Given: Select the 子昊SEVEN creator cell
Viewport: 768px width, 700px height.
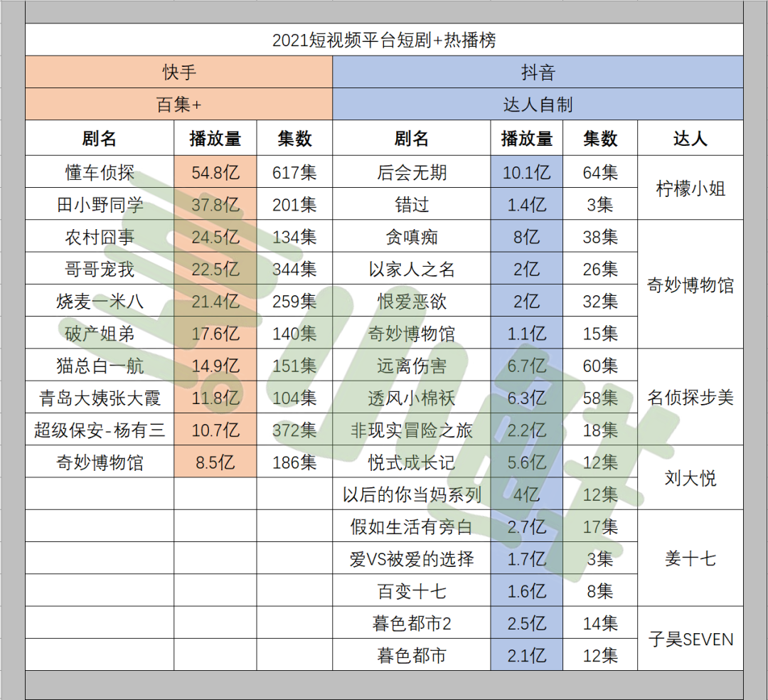Looking at the screenshot, I should pos(690,639).
